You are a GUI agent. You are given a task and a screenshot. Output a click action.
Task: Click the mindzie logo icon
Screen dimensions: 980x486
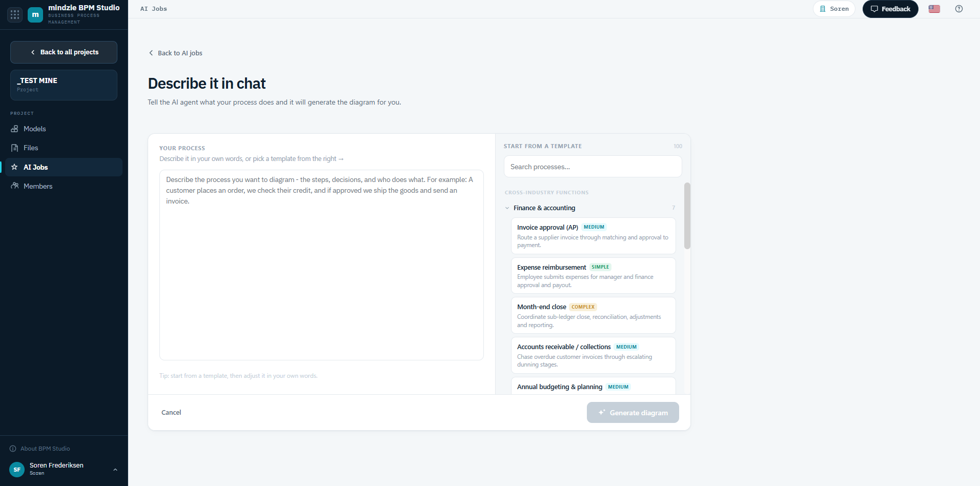(35, 14)
